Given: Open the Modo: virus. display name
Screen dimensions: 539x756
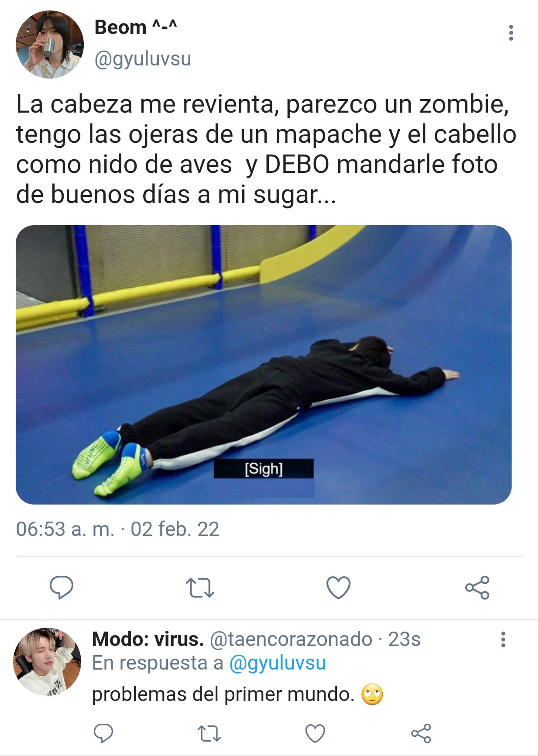Looking at the screenshot, I should (x=148, y=639).
